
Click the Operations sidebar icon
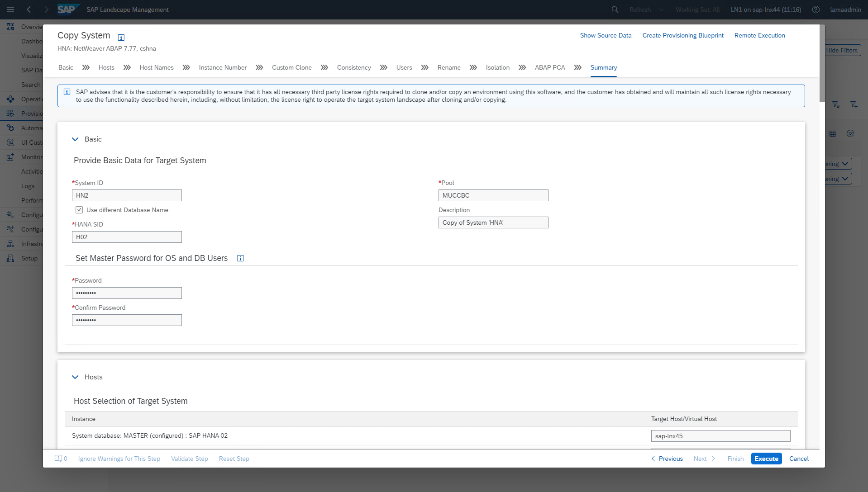pyautogui.click(x=10, y=99)
